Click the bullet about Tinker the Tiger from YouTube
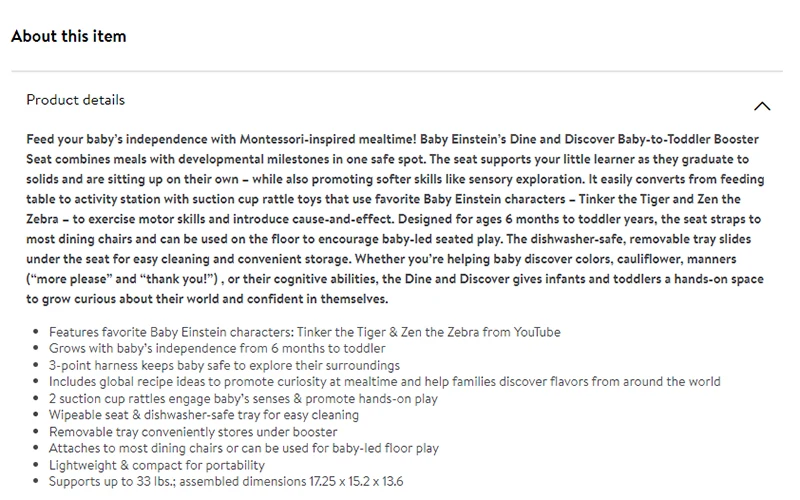The height and width of the screenshot is (500, 800). [305, 332]
